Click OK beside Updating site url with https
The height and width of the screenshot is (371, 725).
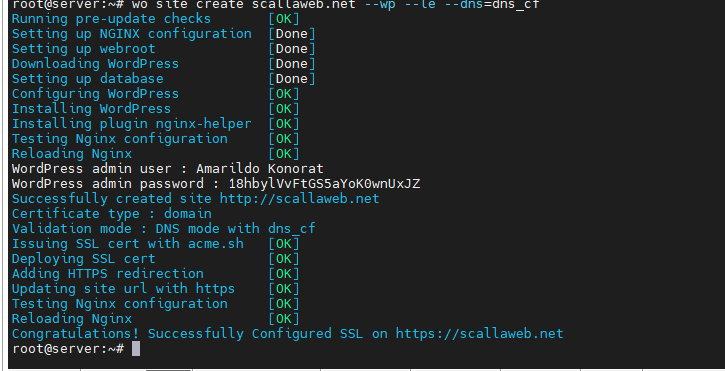[284, 289]
